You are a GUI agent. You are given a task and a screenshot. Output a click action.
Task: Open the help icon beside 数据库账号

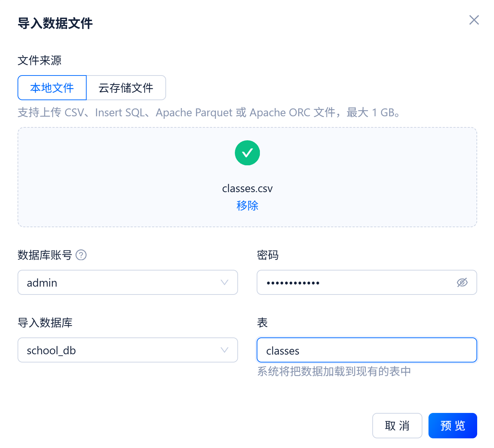point(81,255)
